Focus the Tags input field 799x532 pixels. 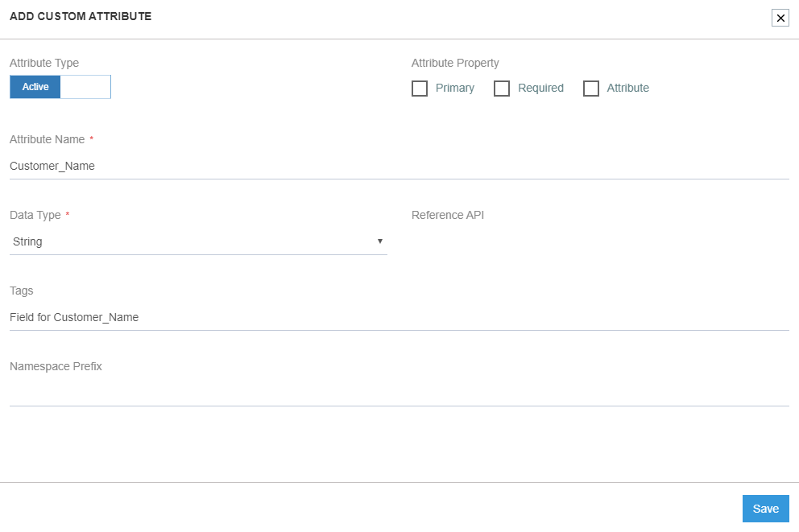click(x=322, y=317)
